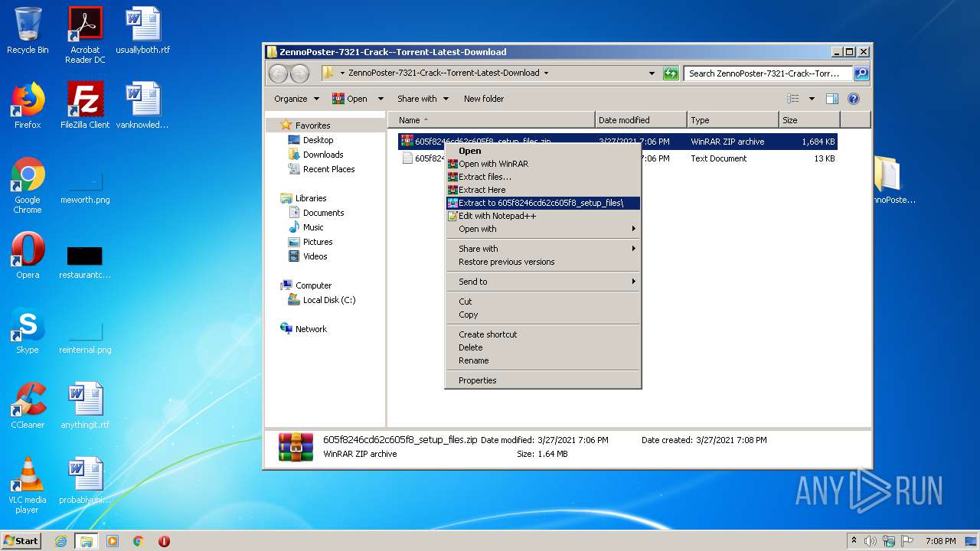Choose Extract to 605f8246cd62c605f8_setup_files\
Viewport: 980px width, 551px height.
pyautogui.click(x=543, y=203)
